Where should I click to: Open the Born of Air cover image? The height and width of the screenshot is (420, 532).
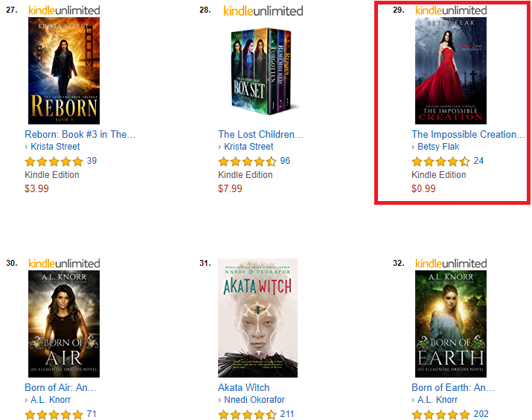click(x=64, y=324)
